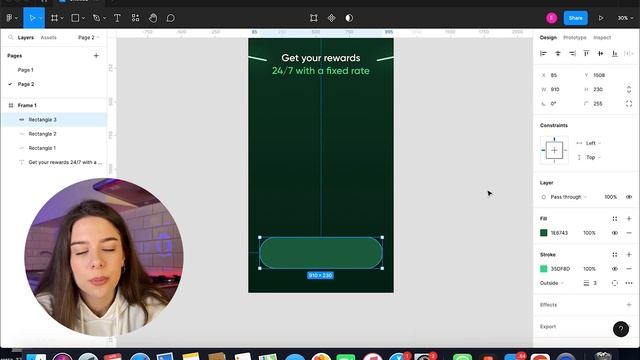The width and height of the screenshot is (640, 360).
Task: Align left icon in Design panel
Action: (x=543, y=53)
